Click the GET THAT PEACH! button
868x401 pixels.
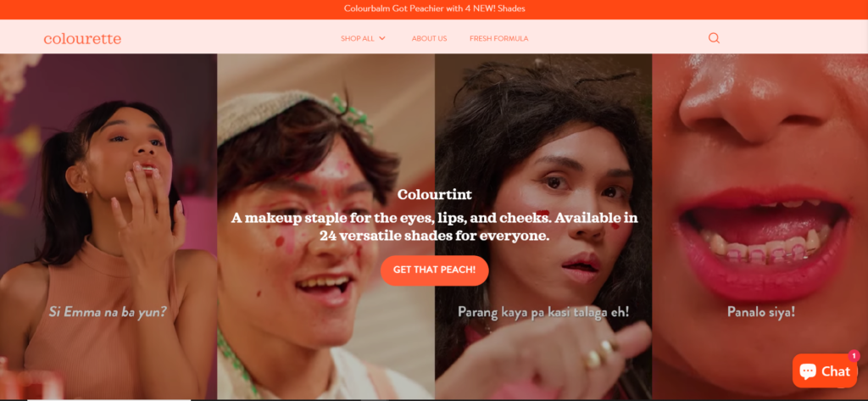pyautogui.click(x=435, y=270)
